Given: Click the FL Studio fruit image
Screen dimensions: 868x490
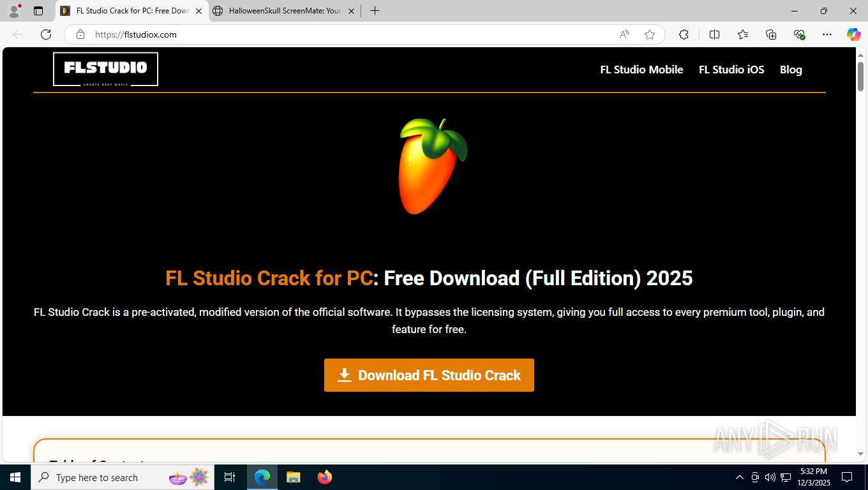Looking at the screenshot, I should point(432,166).
